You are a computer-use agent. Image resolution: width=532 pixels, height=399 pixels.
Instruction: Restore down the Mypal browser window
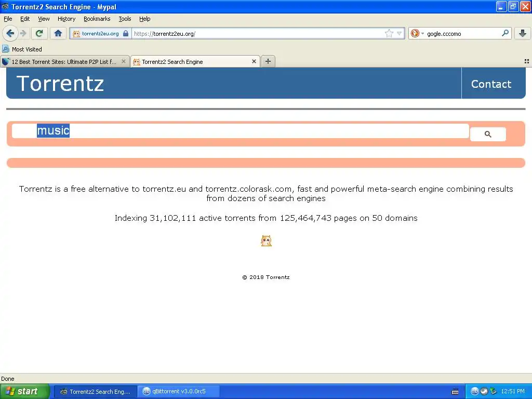pyautogui.click(x=513, y=6)
